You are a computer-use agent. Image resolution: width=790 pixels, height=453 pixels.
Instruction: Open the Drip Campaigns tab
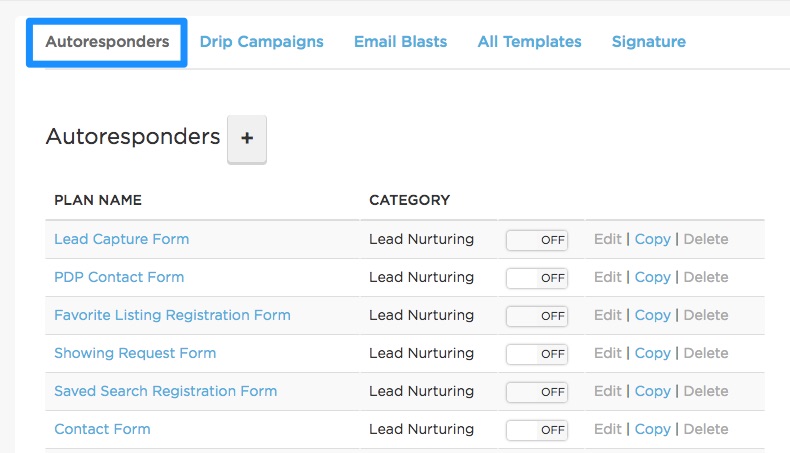(x=261, y=42)
